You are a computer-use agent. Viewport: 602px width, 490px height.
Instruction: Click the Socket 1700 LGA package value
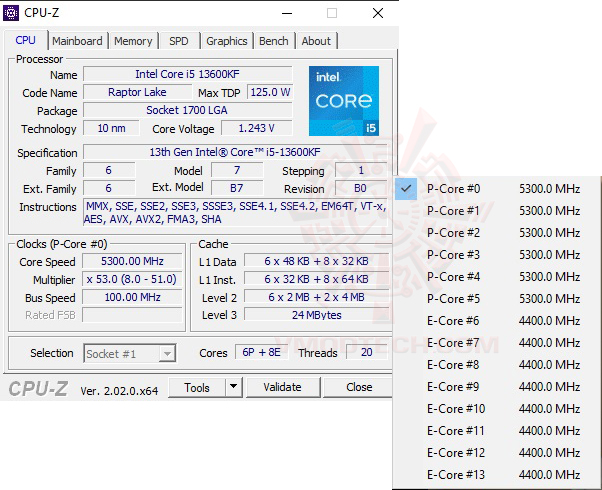187,110
